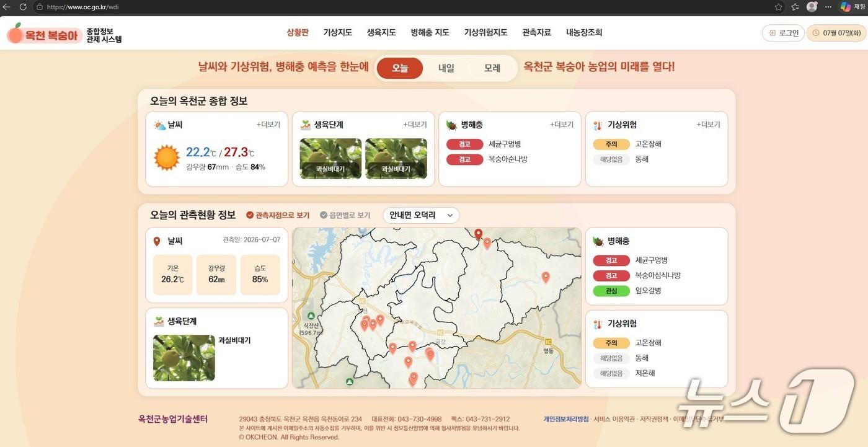
Task: Select 관측지점으로 보기 view option
Action: [x=278, y=215]
